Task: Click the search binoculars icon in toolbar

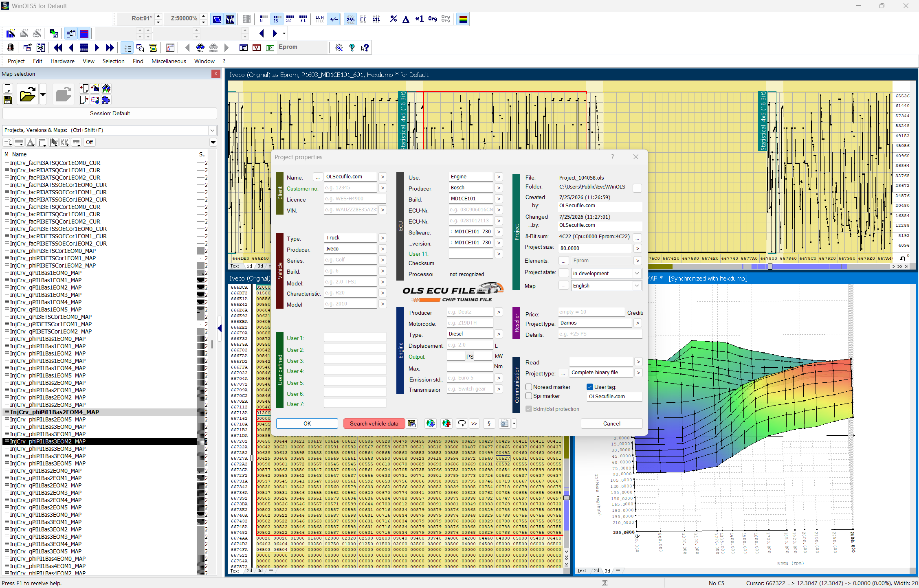Action: 200,48
